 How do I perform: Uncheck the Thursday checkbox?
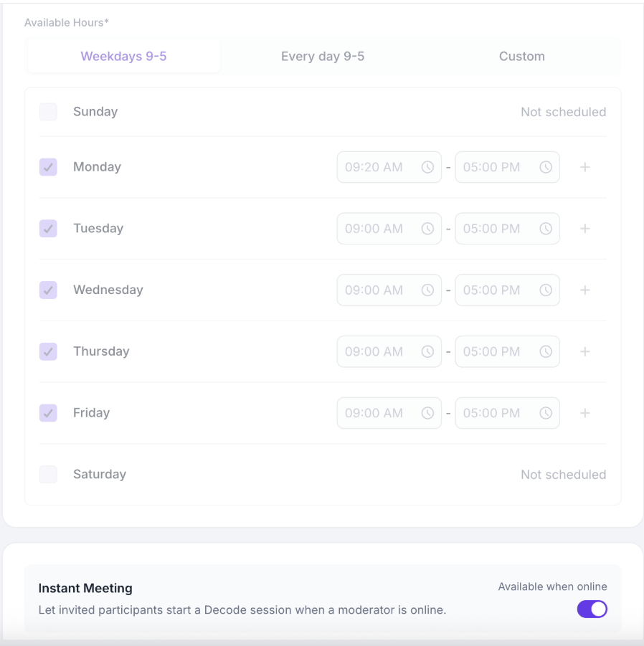pos(48,351)
